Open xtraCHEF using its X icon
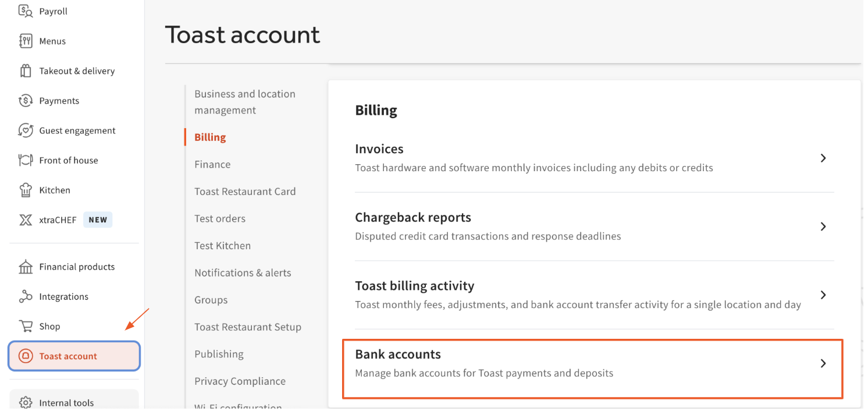Image resolution: width=868 pixels, height=411 pixels. (x=24, y=219)
